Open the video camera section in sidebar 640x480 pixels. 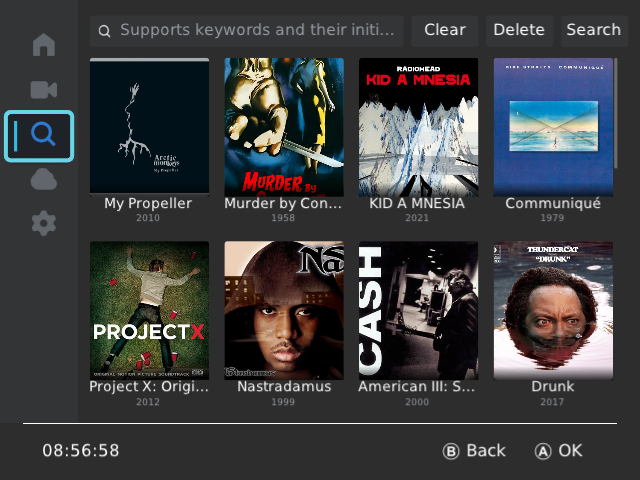pyautogui.click(x=44, y=89)
